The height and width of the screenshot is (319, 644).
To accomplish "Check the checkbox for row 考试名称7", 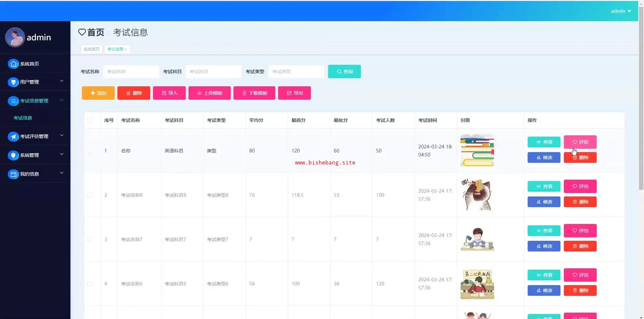I will click(90, 239).
